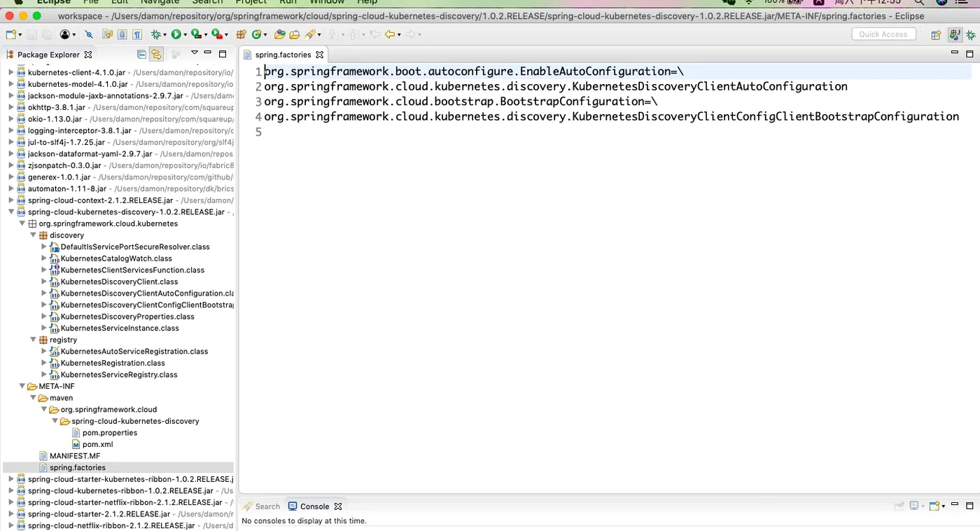980x531 pixels.
Task: Minimize the Console view
Action: pos(955,505)
